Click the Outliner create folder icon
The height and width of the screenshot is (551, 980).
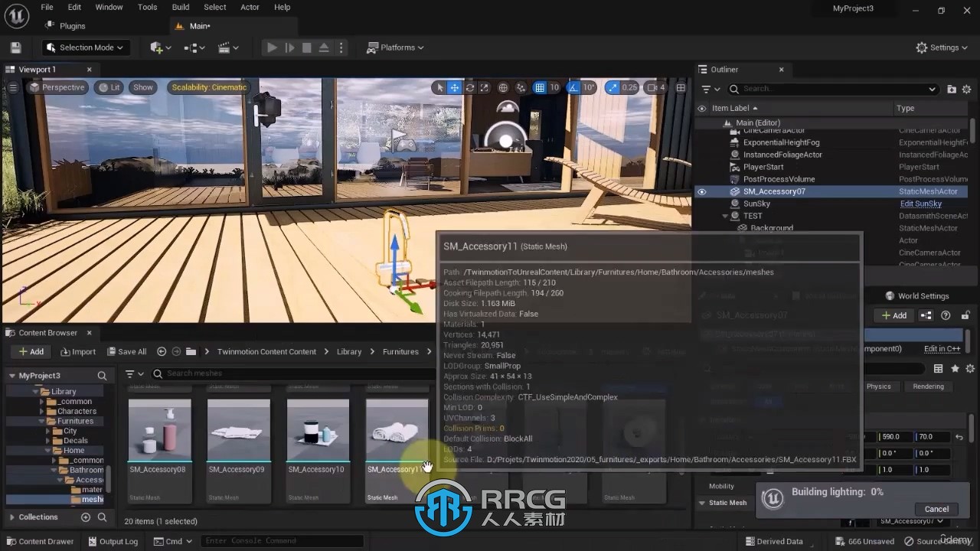point(952,89)
